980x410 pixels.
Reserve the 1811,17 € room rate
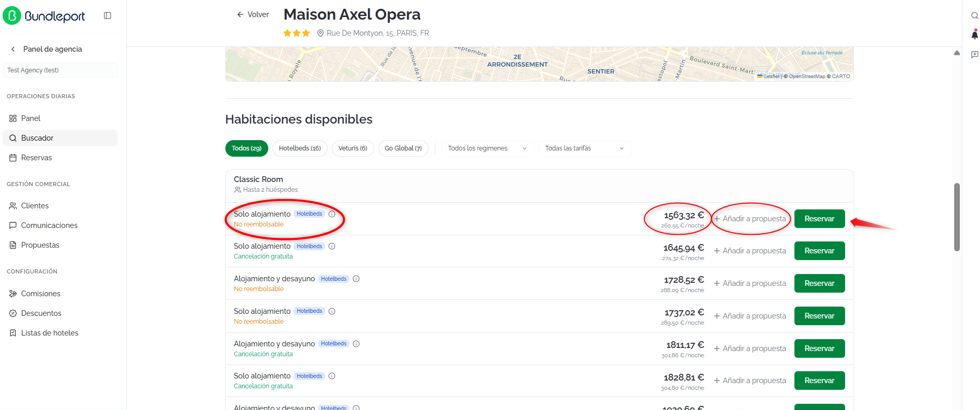[x=819, y=348]
